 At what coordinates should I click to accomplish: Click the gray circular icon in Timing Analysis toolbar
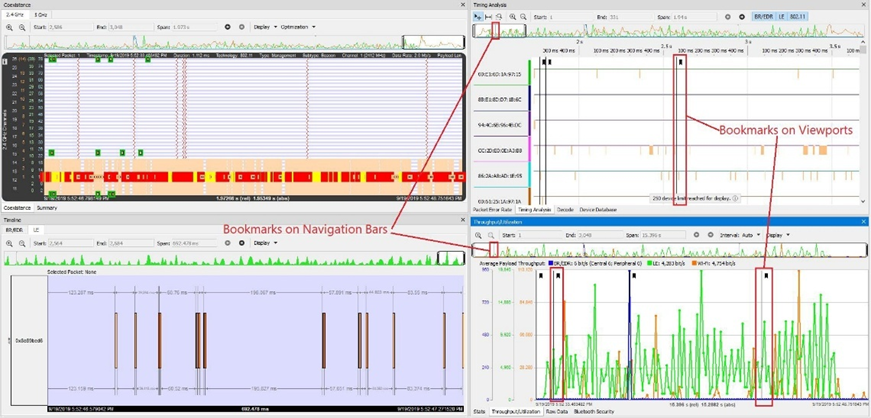click(x=728, y=17)
